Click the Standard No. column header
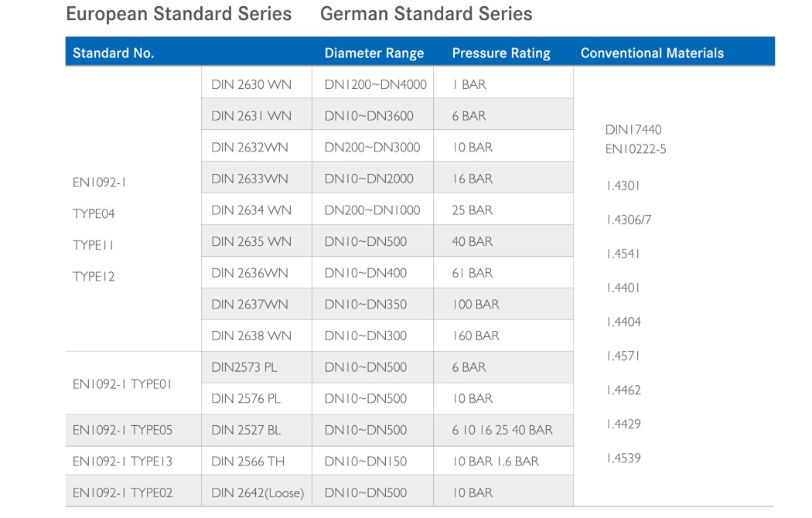Image resolution: width=812 pixels, height=518 pixels. pyautogui.click(x=114, y=53)
